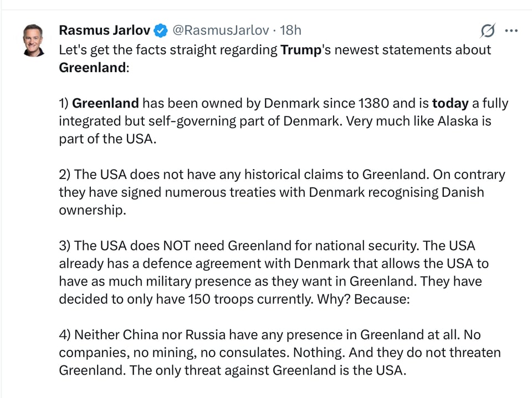The height and width of the screenshot is (398, 532).
Task: Open the post options ellipsis menu
Action: click(x=511, y=30)
